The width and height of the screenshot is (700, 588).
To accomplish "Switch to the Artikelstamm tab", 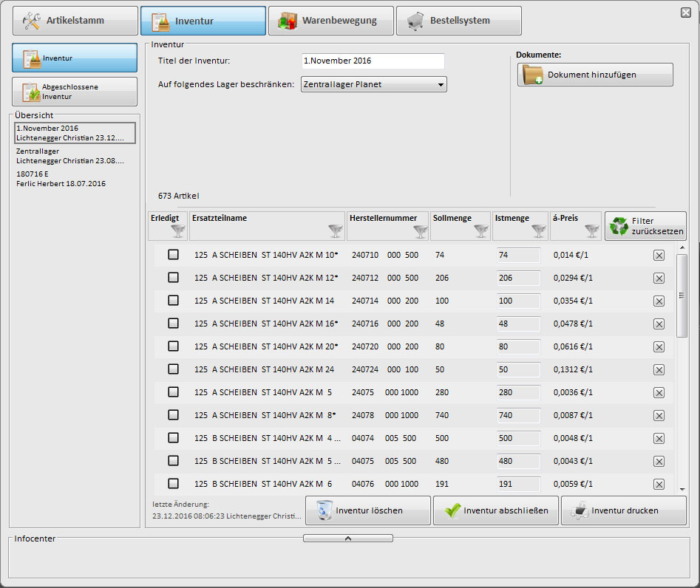I will click(75, 21).
